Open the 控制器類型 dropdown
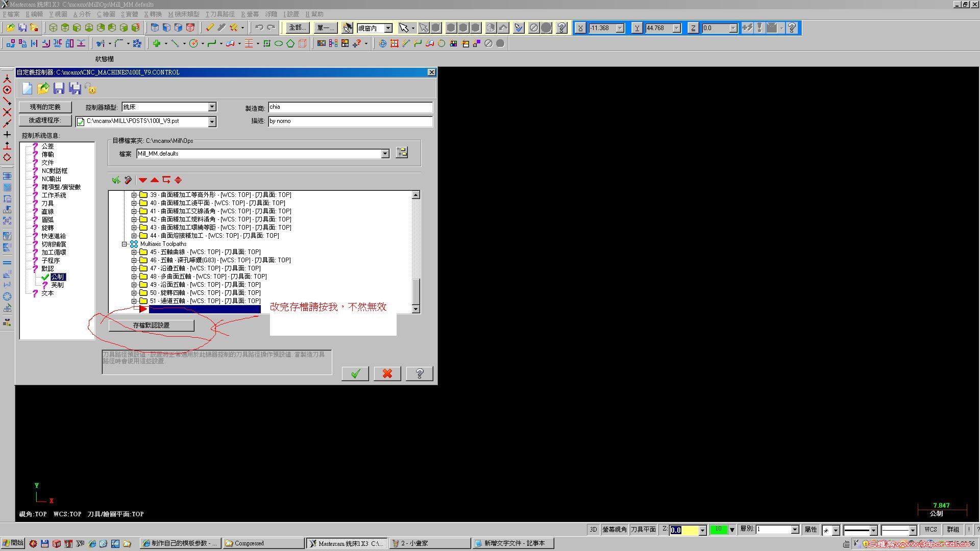The image size is (980, 551). pyautogui.click(x=212, y=107)
